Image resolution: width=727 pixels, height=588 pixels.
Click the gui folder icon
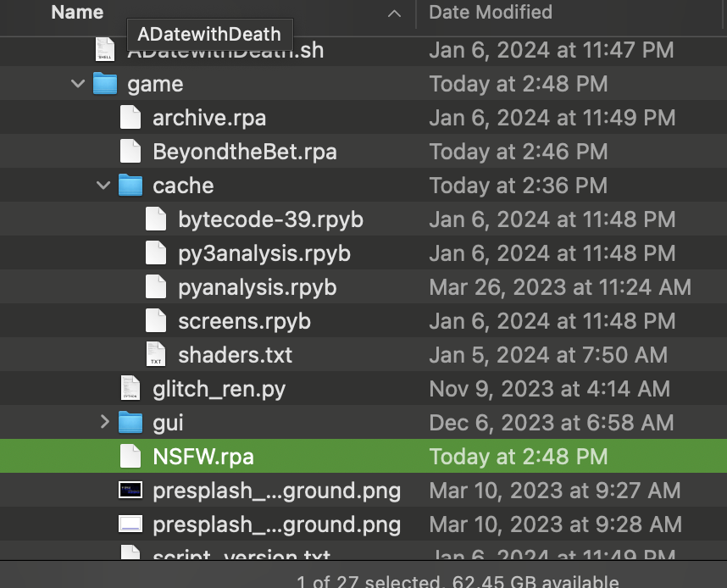pos(130,422)
